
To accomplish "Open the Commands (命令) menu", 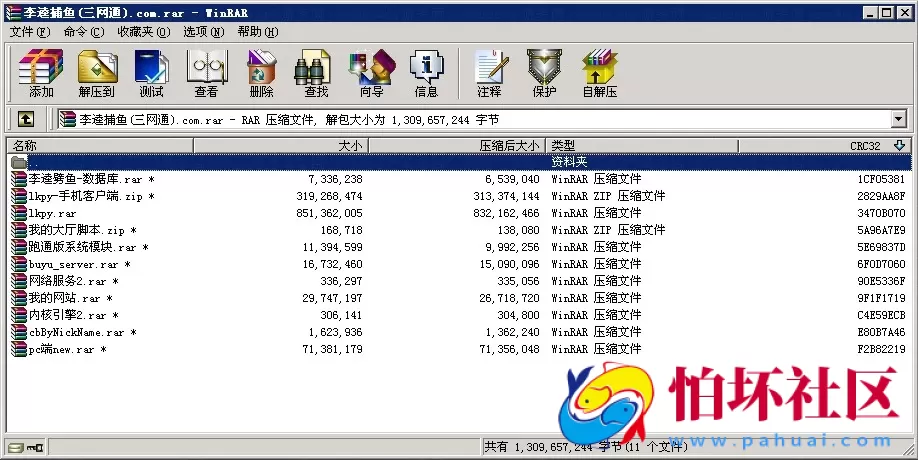I will coord(84,32).
